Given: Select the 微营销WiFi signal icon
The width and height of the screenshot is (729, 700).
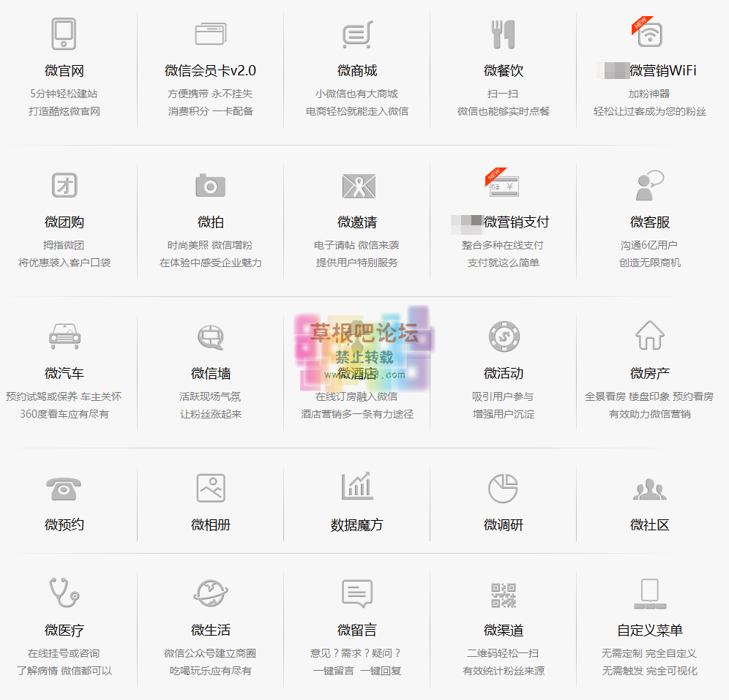Looking at the screenshot, I should click(x=649, y=32).
